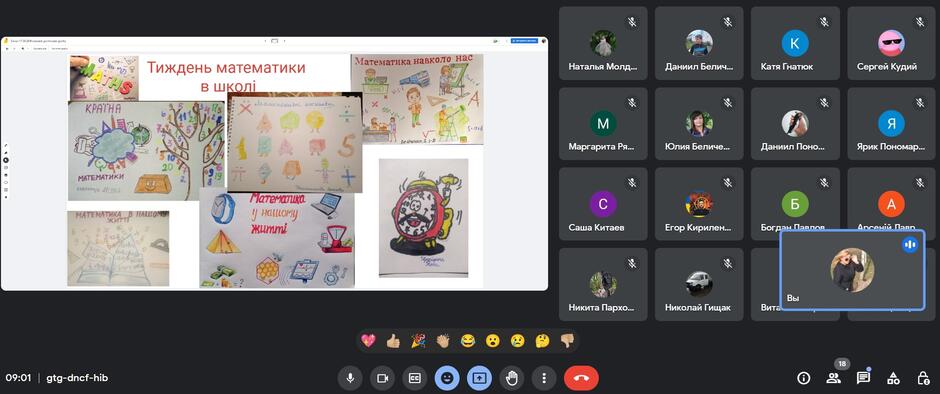
Task: Open meeting details info icon
Action: [x=803, y=378]
